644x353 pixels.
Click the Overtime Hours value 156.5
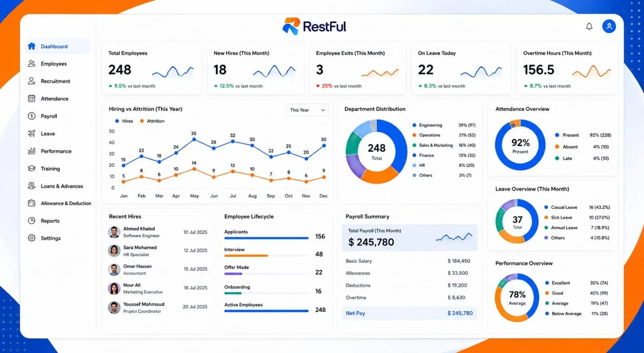click(539, 70)
